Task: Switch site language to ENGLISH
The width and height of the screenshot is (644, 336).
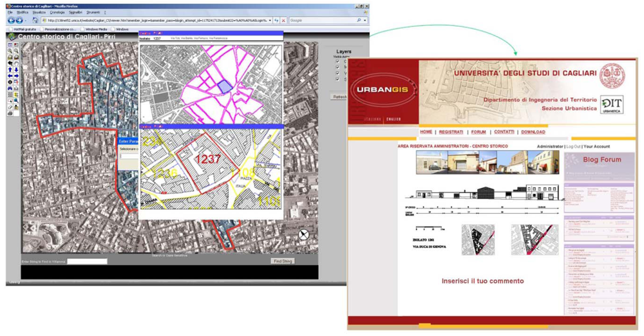Action: point(393,119)
